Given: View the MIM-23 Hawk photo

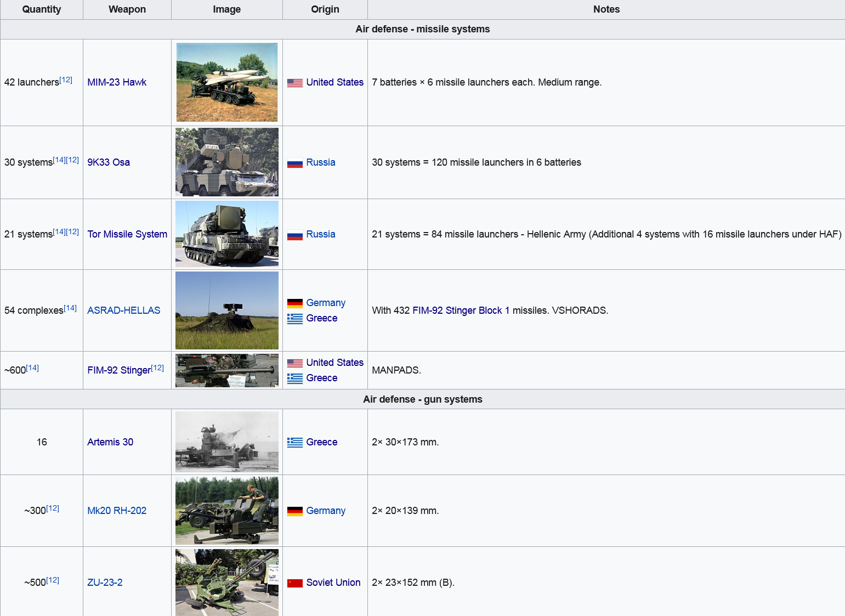Looking at the screenshot, I should [x=227, y=82].
